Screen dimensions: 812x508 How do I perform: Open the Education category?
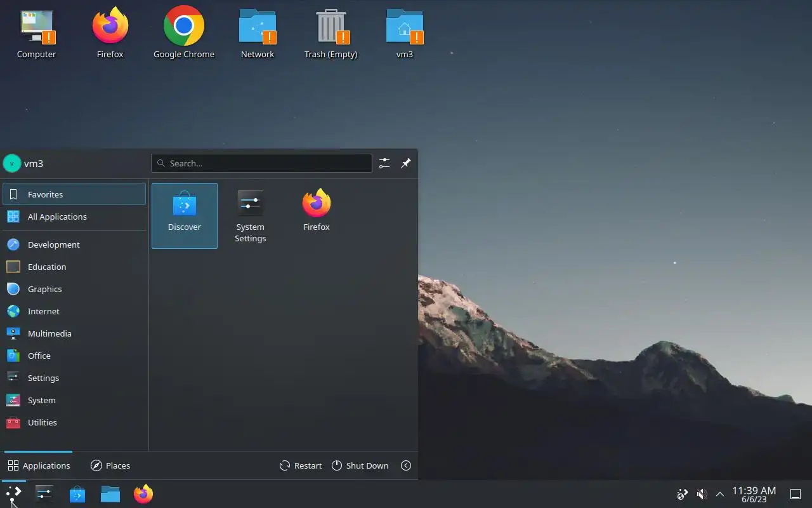coord(74,267)
